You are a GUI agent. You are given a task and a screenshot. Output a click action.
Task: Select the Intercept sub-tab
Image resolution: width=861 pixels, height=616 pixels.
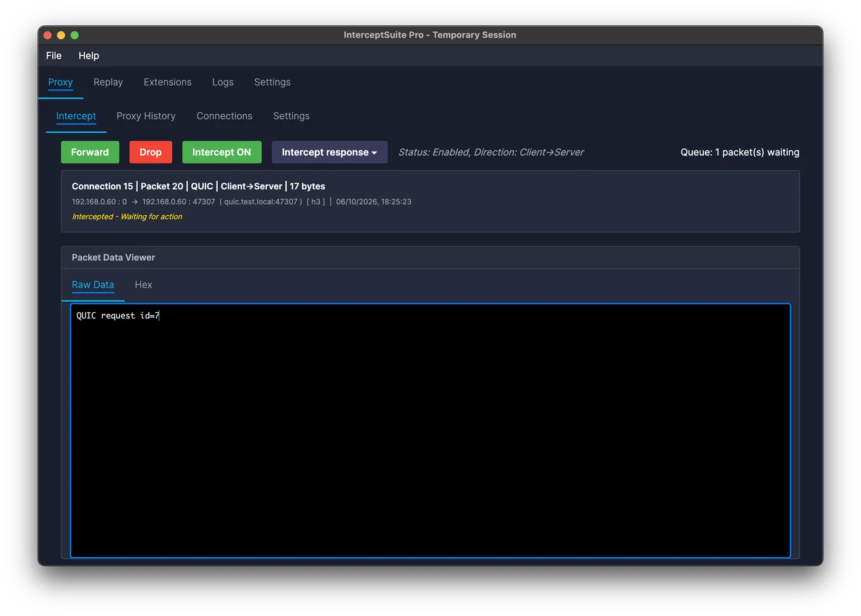pos(76,116)
